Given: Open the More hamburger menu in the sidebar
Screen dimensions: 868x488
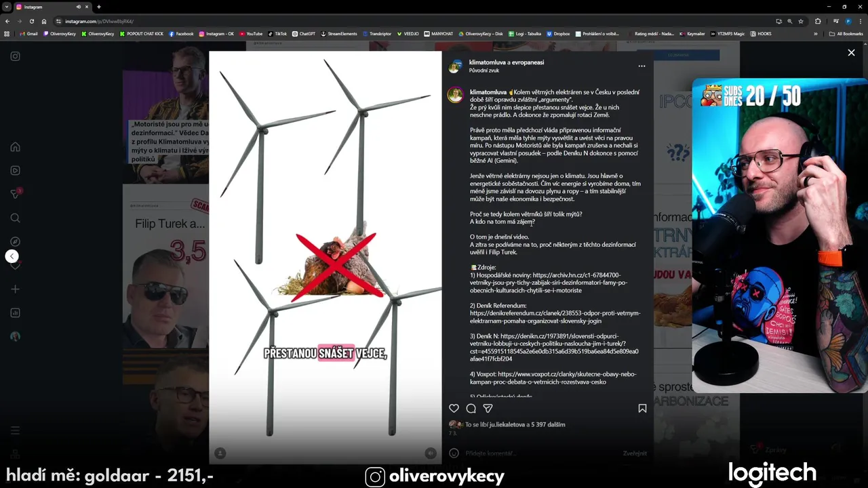Looking at the screenshot, I should (15, 430).
